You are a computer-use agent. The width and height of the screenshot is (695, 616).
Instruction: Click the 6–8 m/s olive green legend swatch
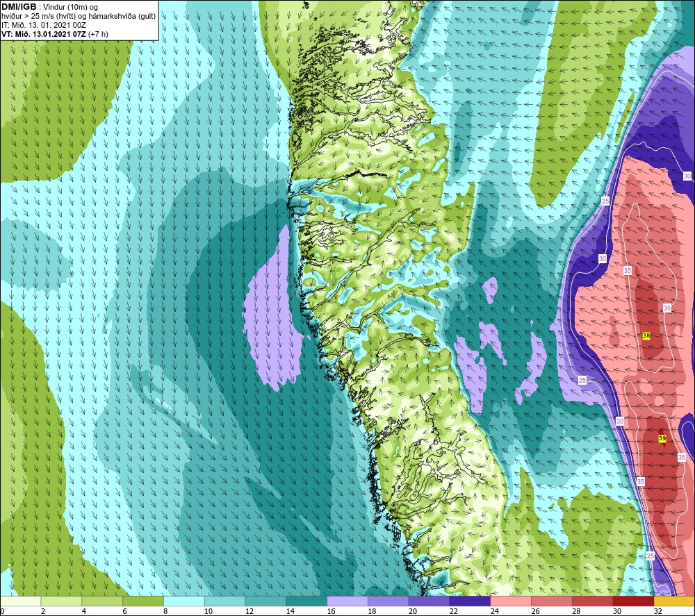(142, 601)
